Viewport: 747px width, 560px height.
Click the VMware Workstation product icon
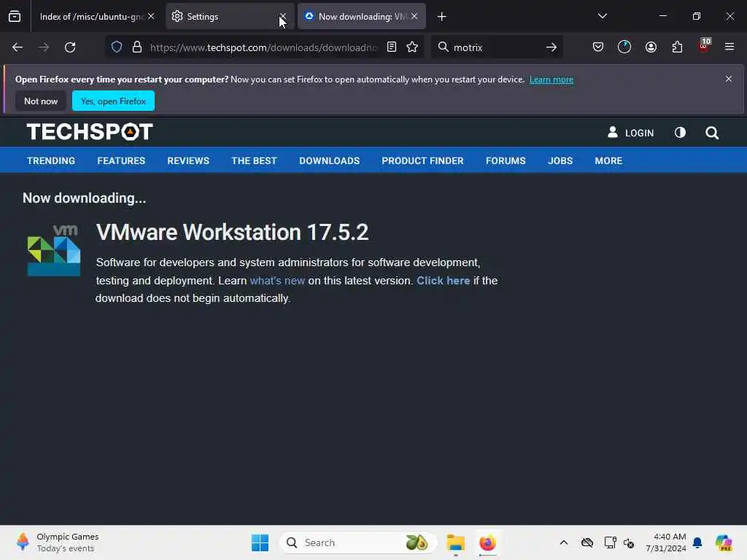point(54,251)
